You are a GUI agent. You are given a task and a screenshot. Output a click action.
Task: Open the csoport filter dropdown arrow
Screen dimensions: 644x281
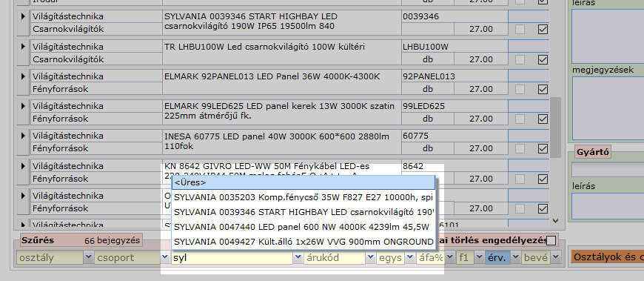[x=164, y=257]
